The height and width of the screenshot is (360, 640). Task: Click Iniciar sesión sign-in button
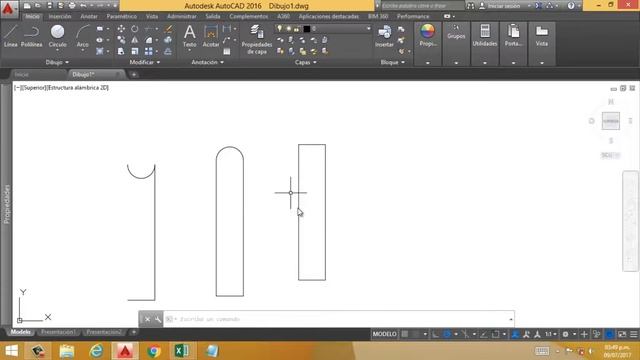(x=504, y=6)
